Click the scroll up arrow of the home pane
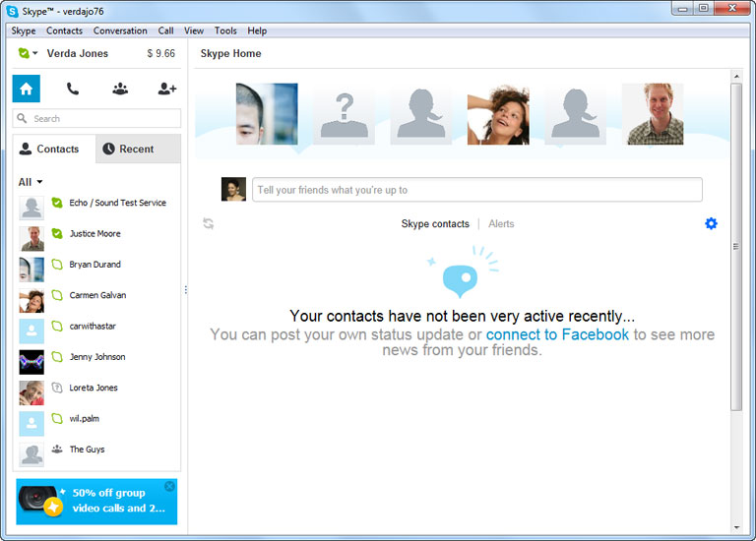 coord(736,76)
